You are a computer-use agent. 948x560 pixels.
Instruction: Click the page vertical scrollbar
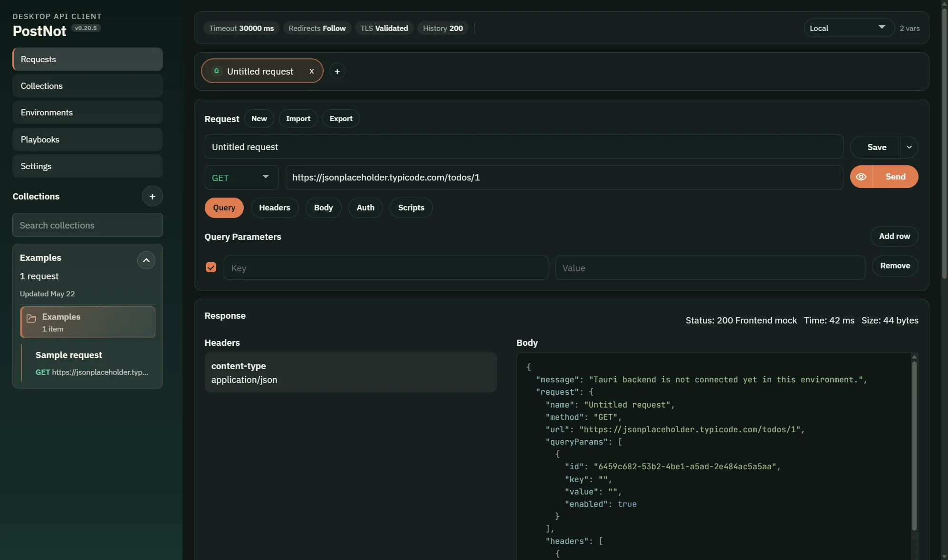pyautogui.click(x=944, y=142)
